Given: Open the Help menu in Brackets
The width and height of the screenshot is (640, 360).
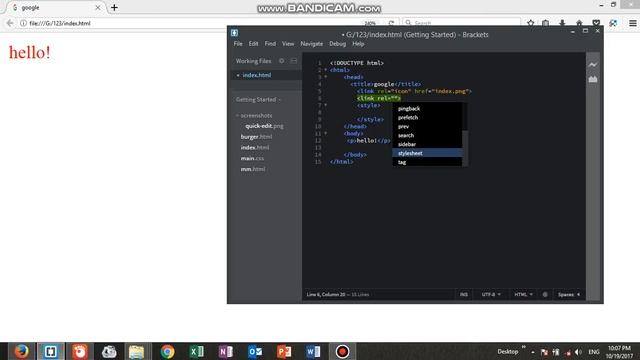Looking at the screenshot, I should (x=358, y=44).
